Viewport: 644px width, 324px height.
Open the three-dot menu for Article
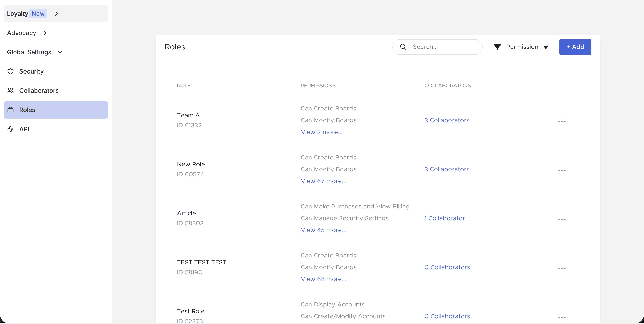tap(562, 219)
